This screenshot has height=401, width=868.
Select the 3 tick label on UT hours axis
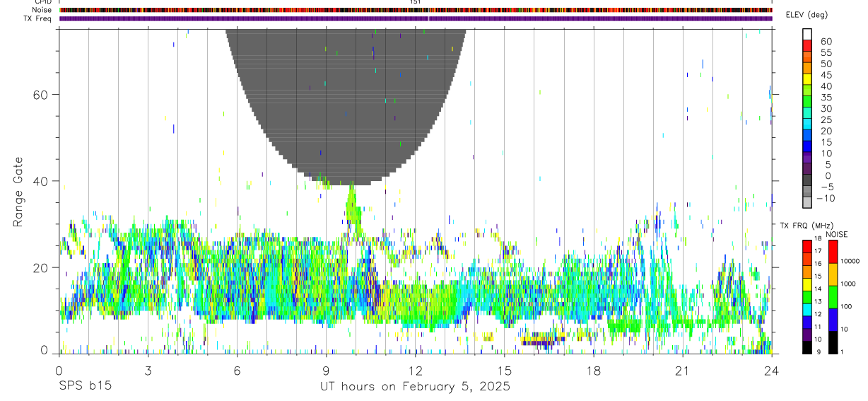[148, 371]
